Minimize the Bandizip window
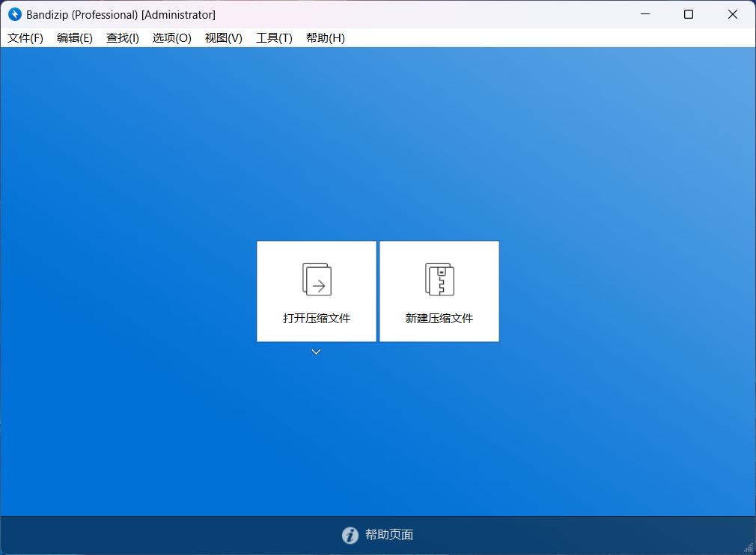The width and height of the screenshot is (756, 555). coord(645,14)
